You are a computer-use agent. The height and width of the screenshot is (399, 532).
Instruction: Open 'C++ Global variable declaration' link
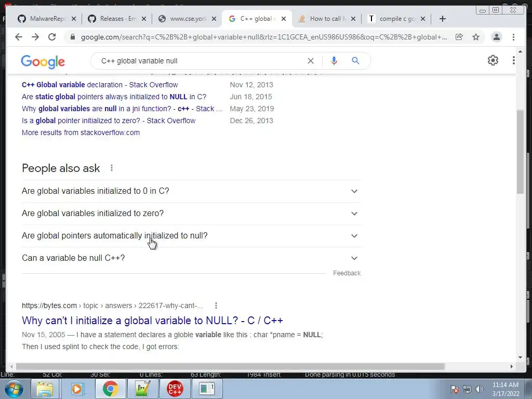coord(100,85)
